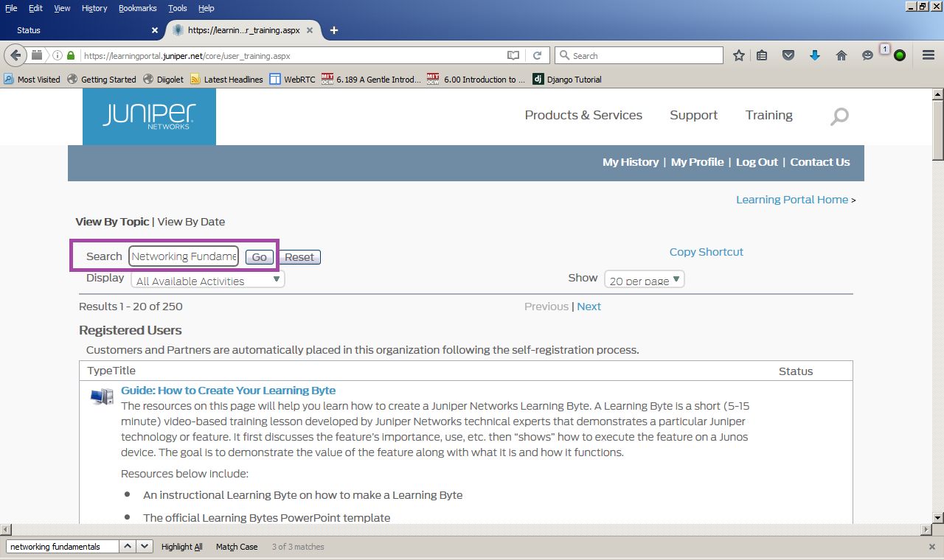Toggle Match Case in the find bar
Viewport: 944px width, 560px height.
(237, 547)
